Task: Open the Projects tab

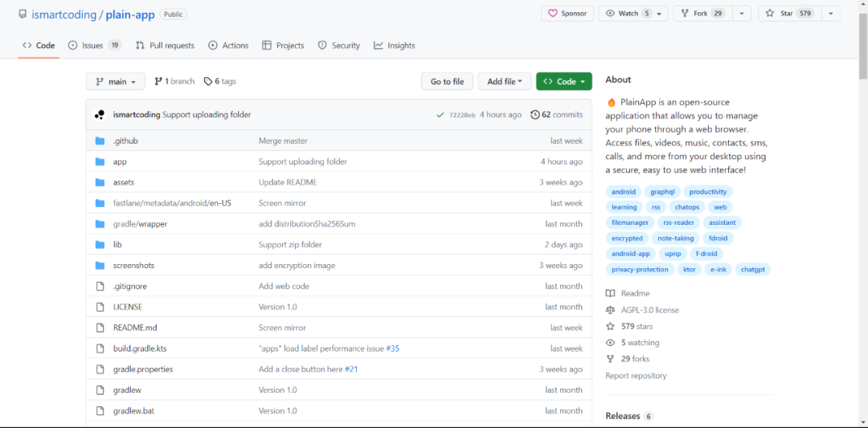Action: coord(283,45)
